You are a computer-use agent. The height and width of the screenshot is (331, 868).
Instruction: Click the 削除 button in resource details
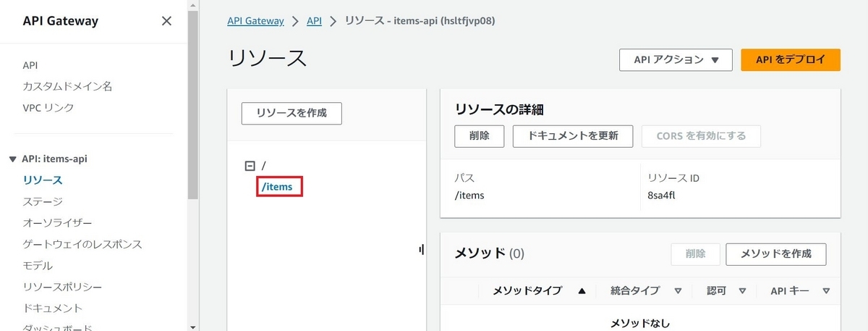click(479, 136)
